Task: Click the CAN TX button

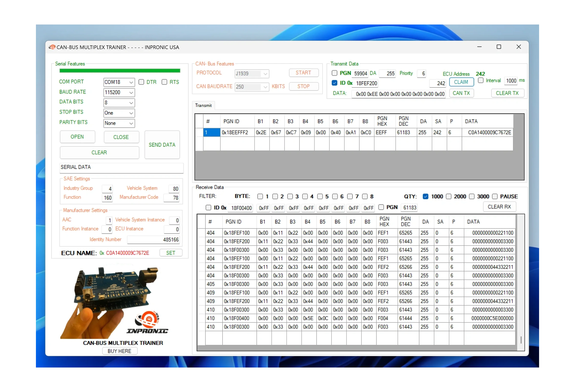Action: coord(461,93)
